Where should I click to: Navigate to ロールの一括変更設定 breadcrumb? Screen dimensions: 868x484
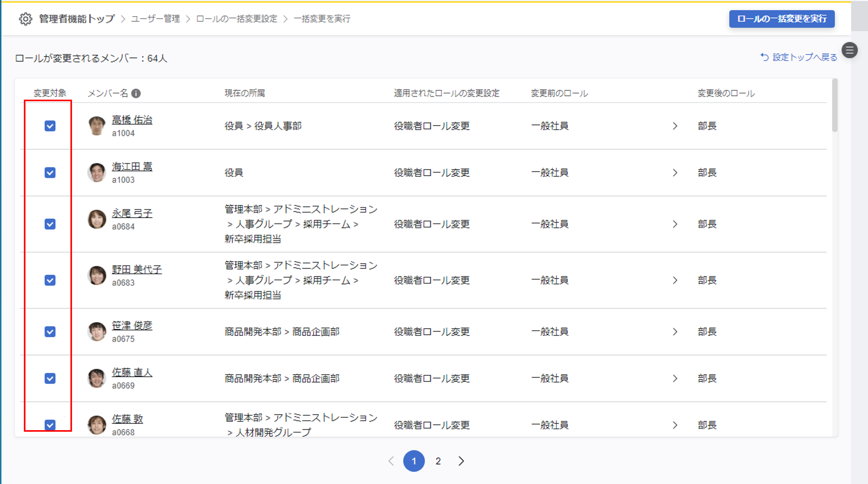point(237,19)
